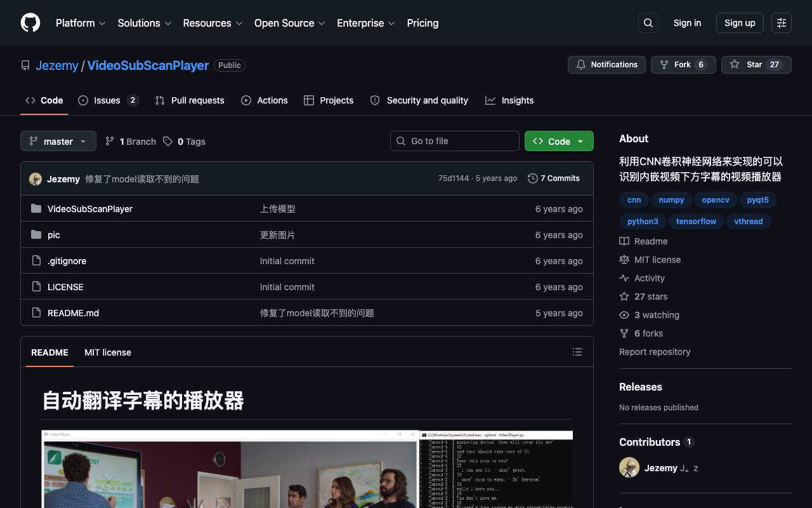Select the python3 topic tag
Screen dimensions: 812x508
point(643,222)
